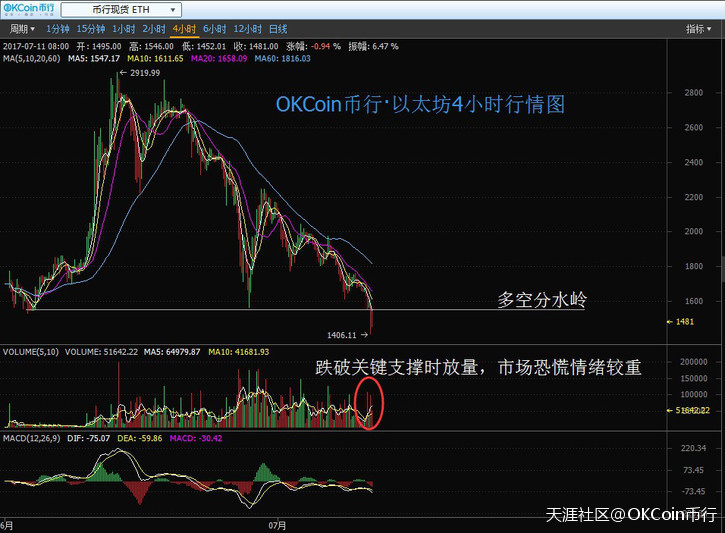The height and width of the screenshot is (533, 725).
Task: Change to the 6小时 interval
Action: point(214,30)
